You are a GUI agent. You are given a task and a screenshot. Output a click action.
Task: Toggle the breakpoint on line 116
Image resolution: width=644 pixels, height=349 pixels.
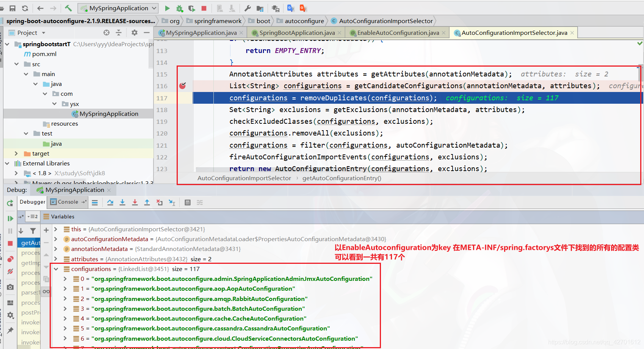[x=182, y=86]
